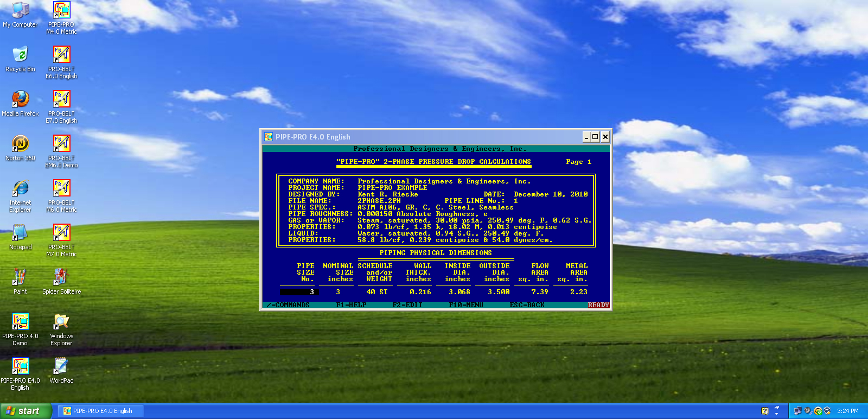The width and height of the screenshot is (868, 419).
Task: Open the Windows start button
Action: coord(26,411)
